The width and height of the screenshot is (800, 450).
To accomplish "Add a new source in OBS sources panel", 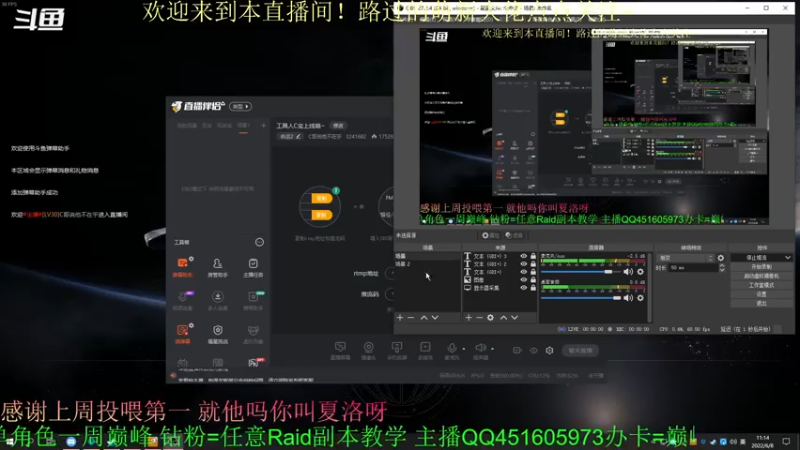I will tap(468, 317).
